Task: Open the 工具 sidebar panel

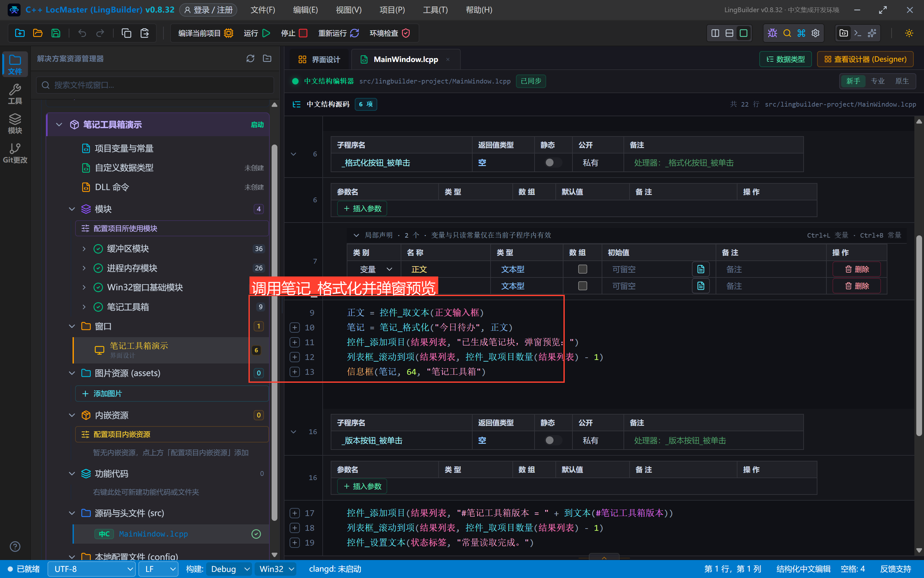Action: [x=15, y=94]
